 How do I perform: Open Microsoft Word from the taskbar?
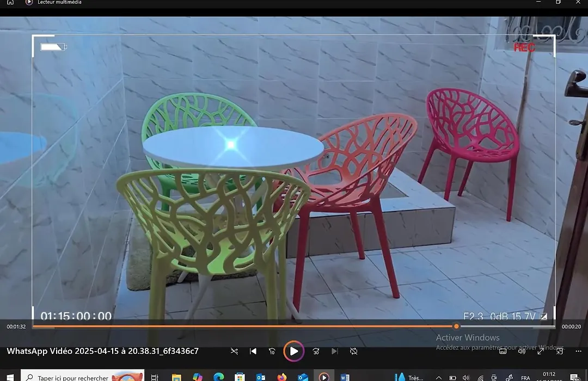click(345, 377)
